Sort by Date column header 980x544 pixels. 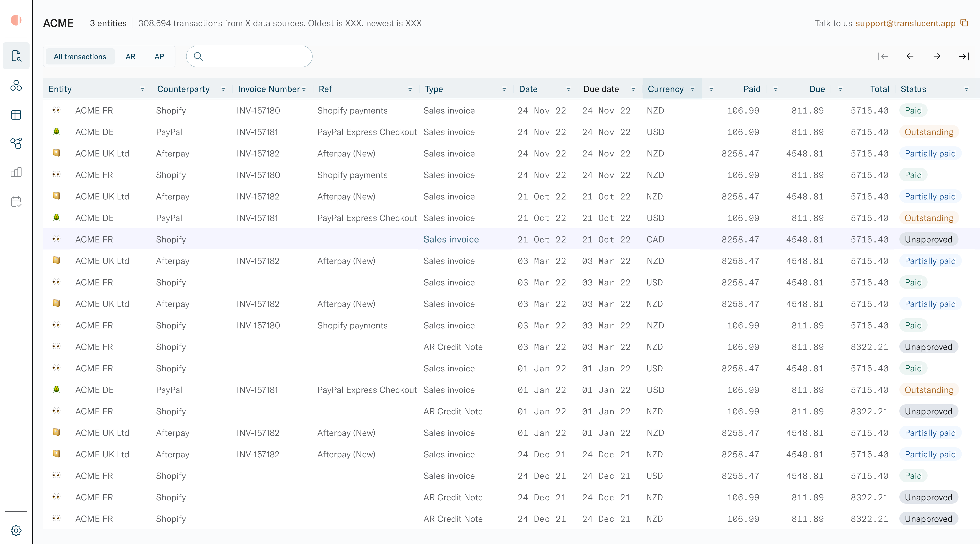click(528, 89)
